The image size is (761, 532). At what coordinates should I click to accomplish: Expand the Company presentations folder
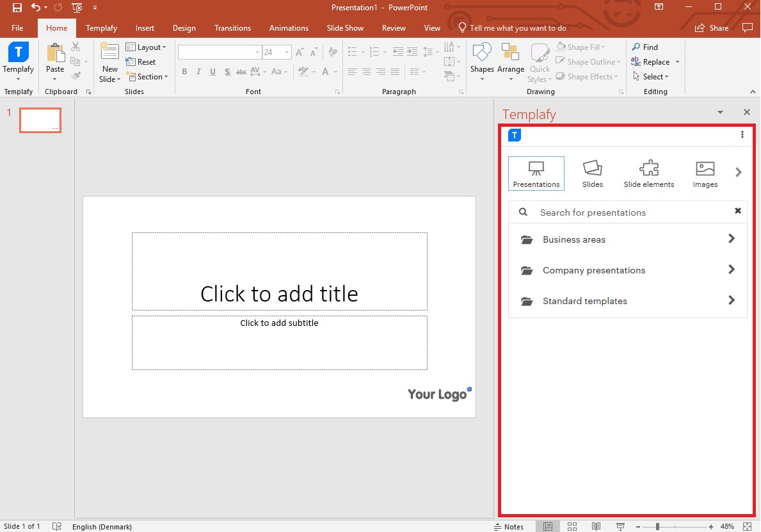click(x=627, y=270)
